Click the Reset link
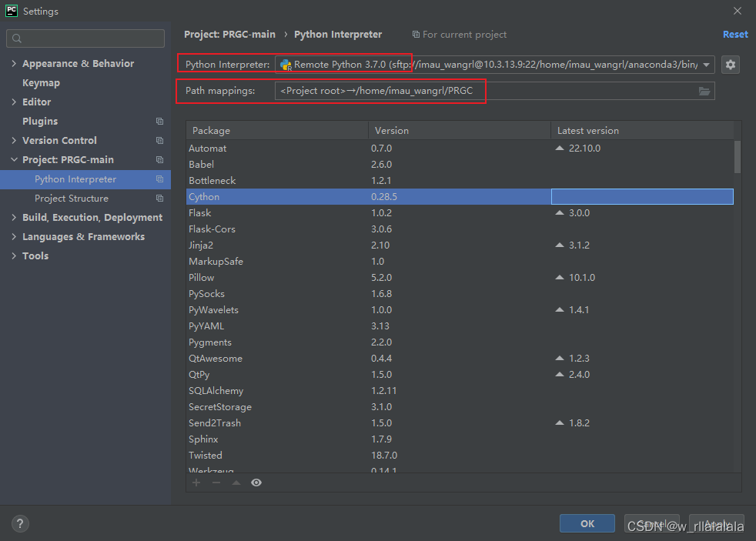Viewport: 756px width, 541px height. point(735,35)
